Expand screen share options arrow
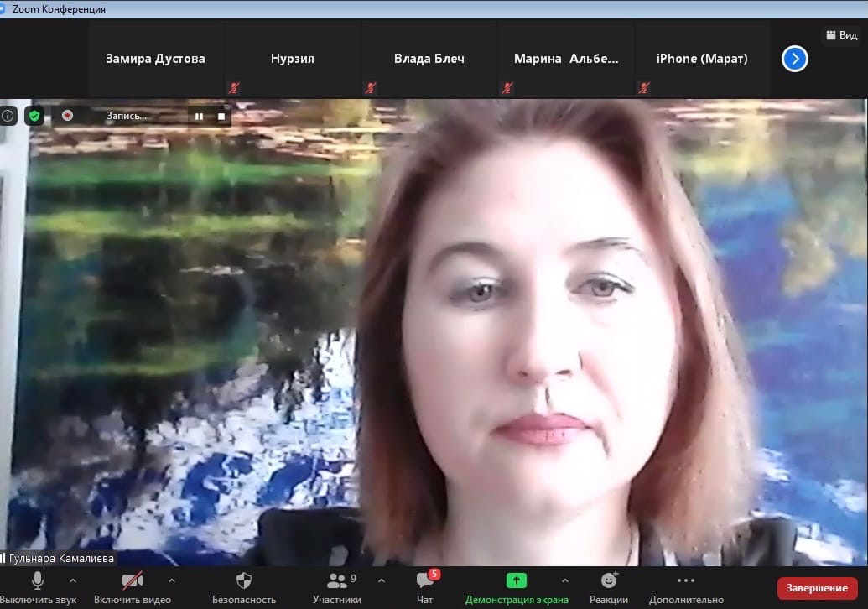This screenshot has height=609, width=868. tap(564, 580)
